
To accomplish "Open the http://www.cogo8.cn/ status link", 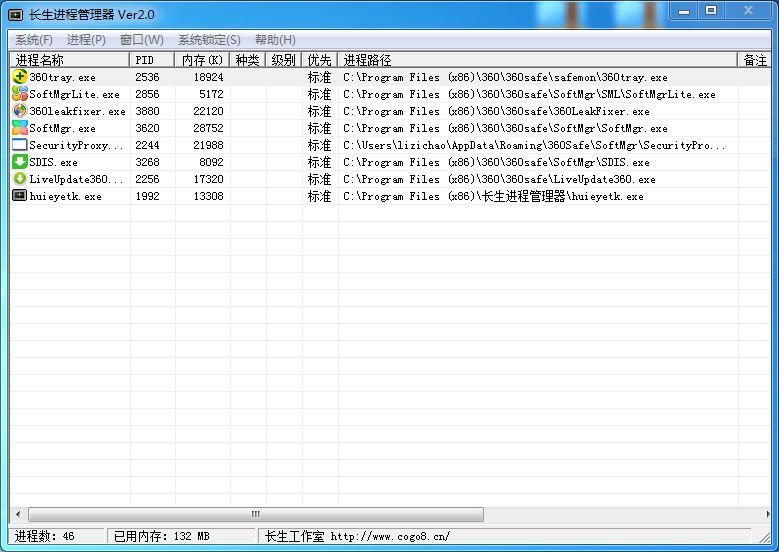I will (390, 536).
